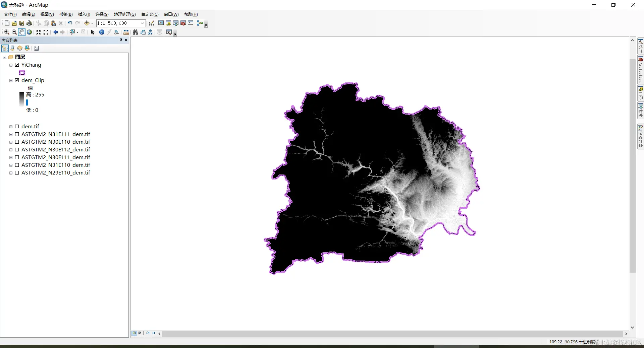Expand the dem.tif layer node
644x348 pixels.
11,127
